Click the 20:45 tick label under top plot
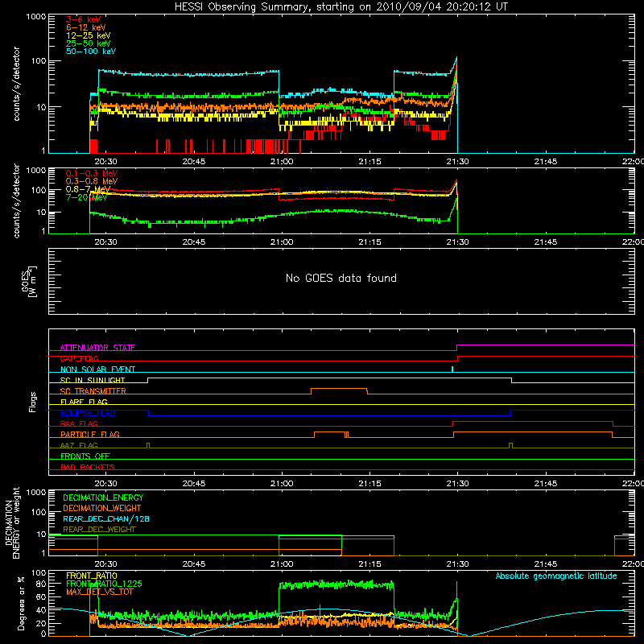 point(194,162)
